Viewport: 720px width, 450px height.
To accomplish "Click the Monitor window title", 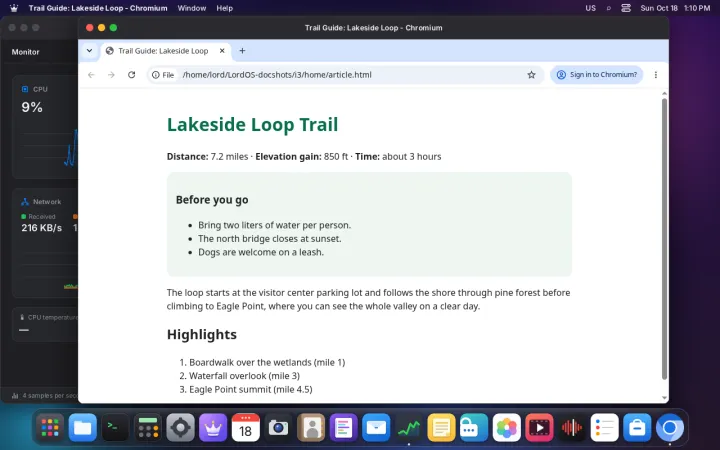I will point(26,52).
